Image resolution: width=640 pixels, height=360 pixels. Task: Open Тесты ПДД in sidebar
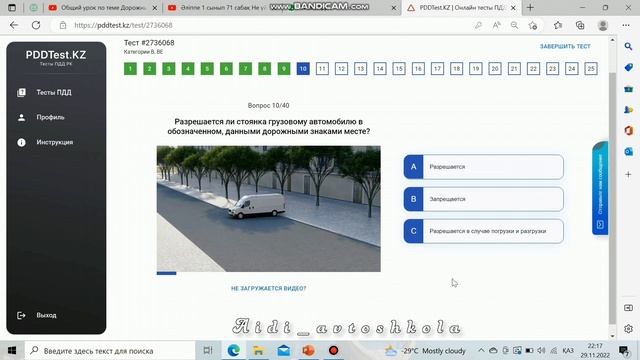point(54,92)
